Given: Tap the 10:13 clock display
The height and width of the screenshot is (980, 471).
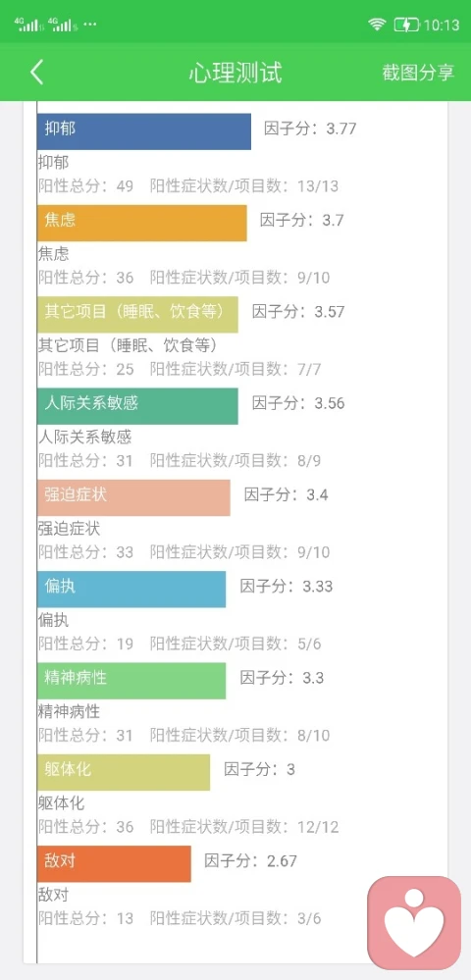Looking at the screenshot, I should tap(442, 25).
